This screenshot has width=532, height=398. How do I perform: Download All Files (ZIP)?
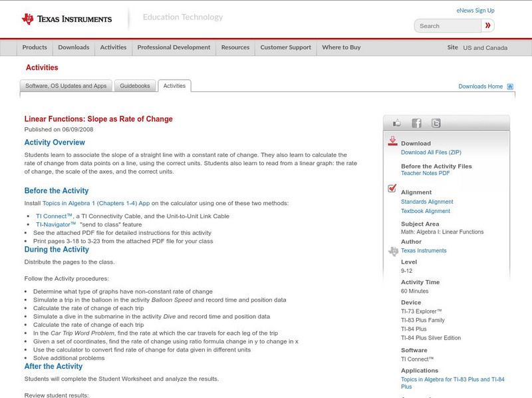click(x=431, y=152)
